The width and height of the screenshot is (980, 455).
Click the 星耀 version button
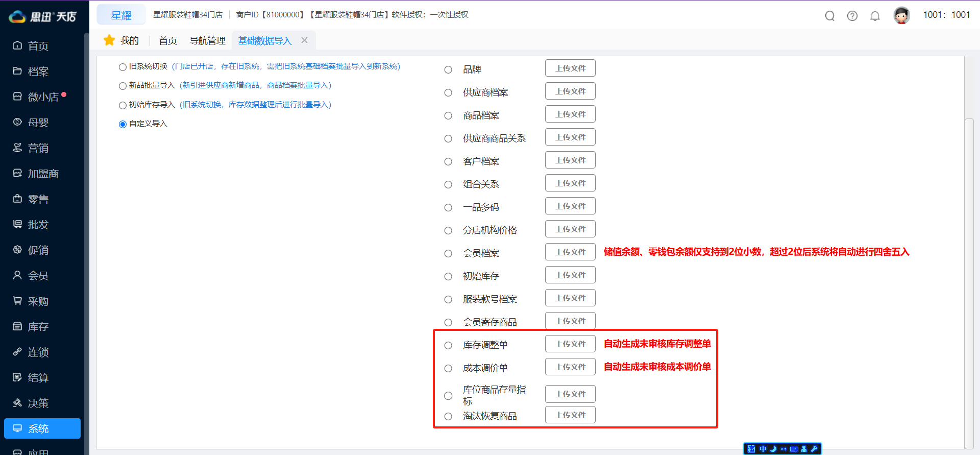[x=121, y=15]
